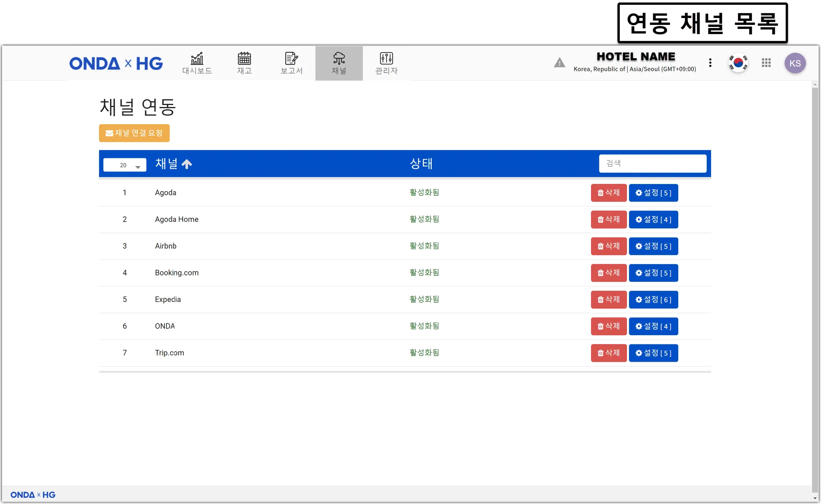This screenshot has width=821, height=504.
Task: Open 설정 [6] for Expedia
Action: [653, 300]
